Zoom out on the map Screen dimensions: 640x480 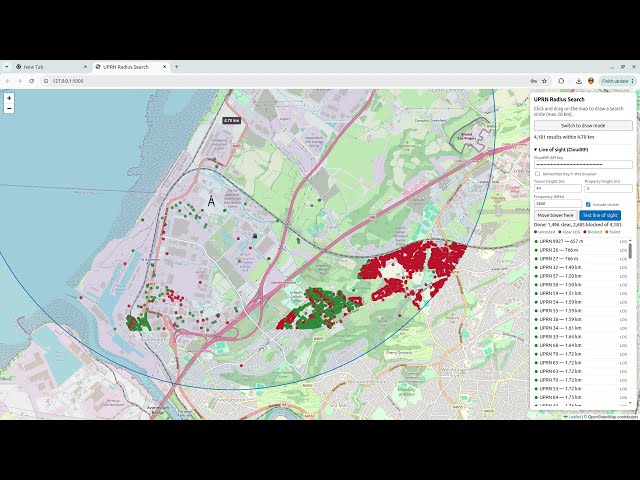coord(9,108)
